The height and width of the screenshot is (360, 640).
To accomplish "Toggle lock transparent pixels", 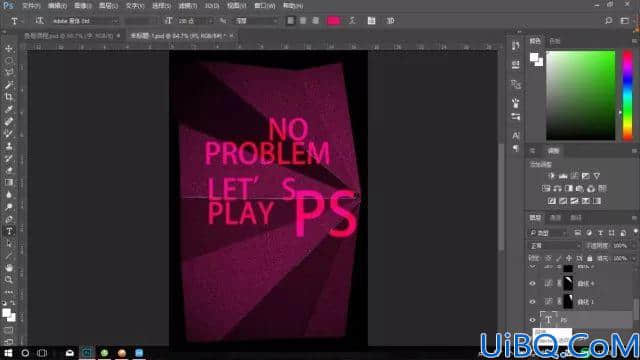I will [548, 258].
